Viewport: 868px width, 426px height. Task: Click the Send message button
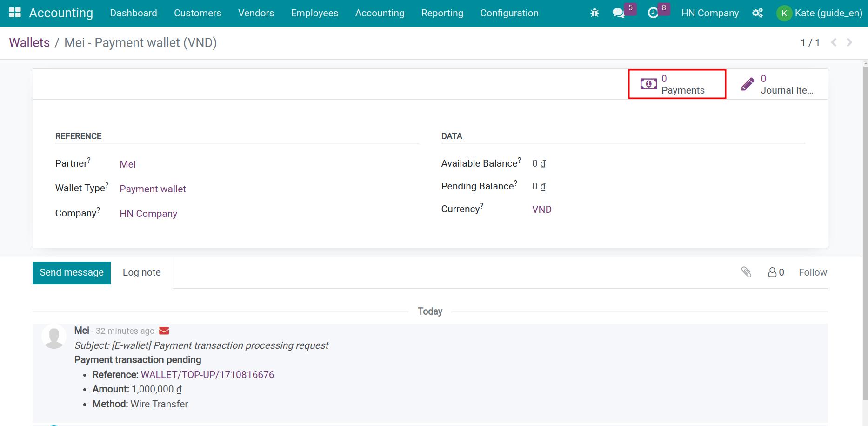coord(71,272)
